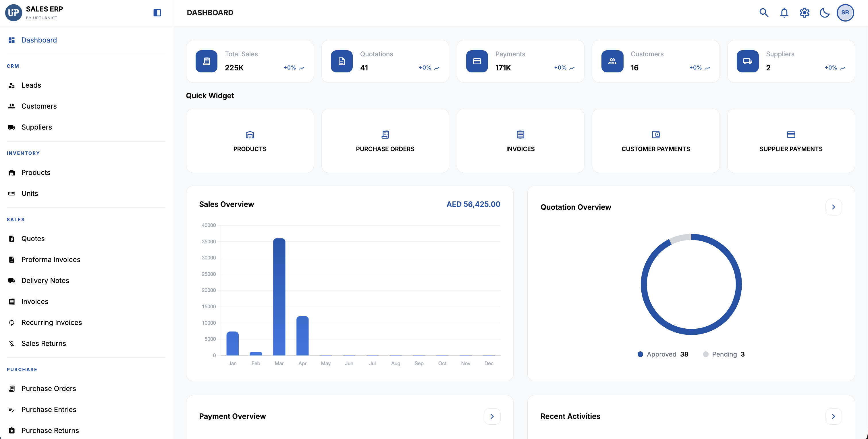Image resolution: width=868 pixels, height=439 pixels.
Task: Click the AED 56,425.00 total amount
Action: (x=473, y=204)
